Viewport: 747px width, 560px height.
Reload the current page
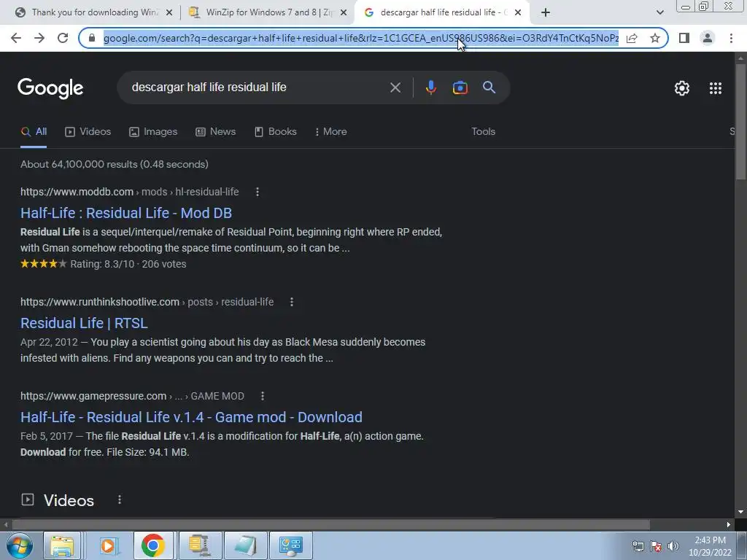tap(63, 38)
